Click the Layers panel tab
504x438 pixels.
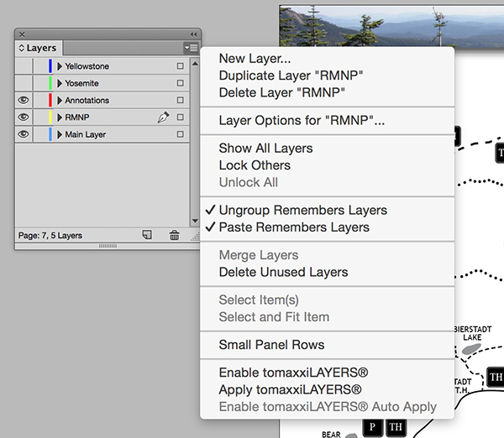pos(39,48)
